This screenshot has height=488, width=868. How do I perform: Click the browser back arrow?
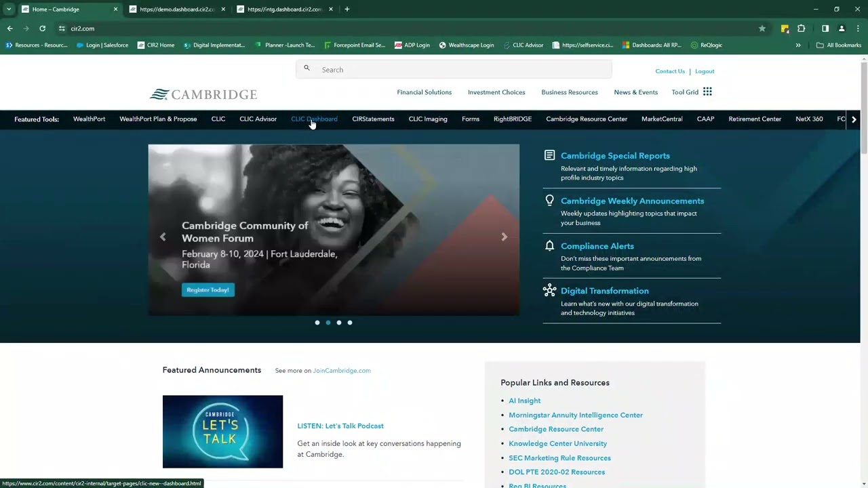pyautogui.click(x=9, y=28)
